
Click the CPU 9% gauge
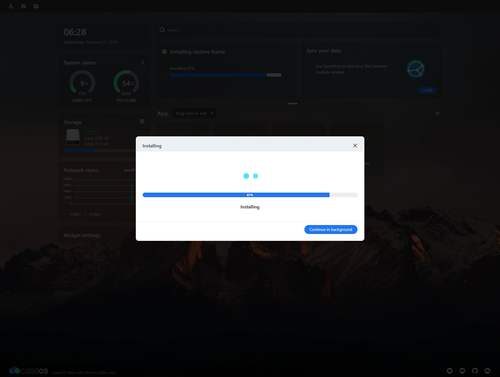(82, 83)
